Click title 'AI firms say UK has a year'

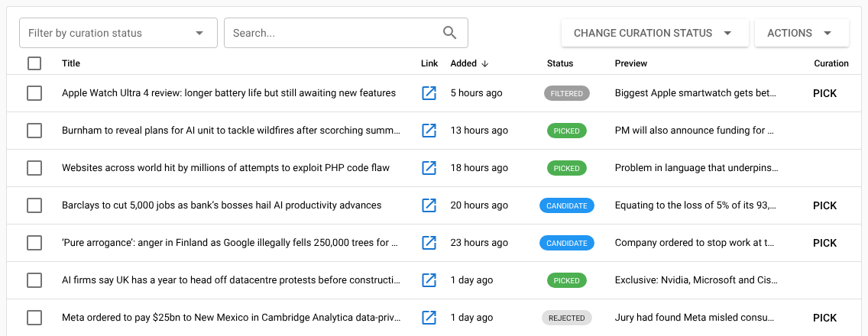pyautogui.click(x=230, y=280)
